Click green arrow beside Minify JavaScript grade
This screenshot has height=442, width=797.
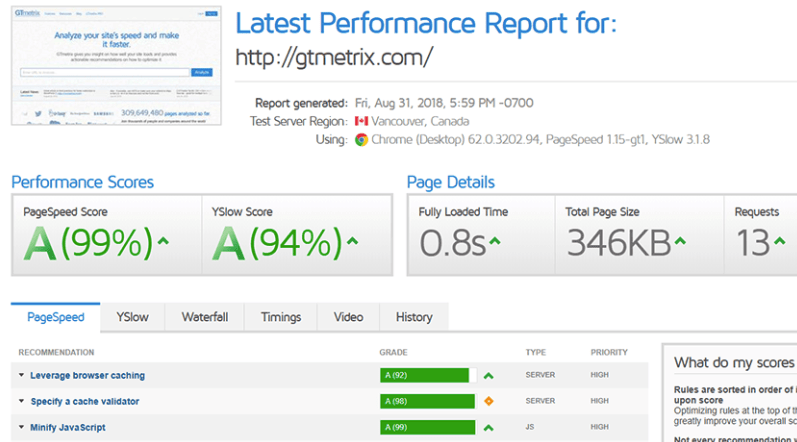click(x=488, y=428)
